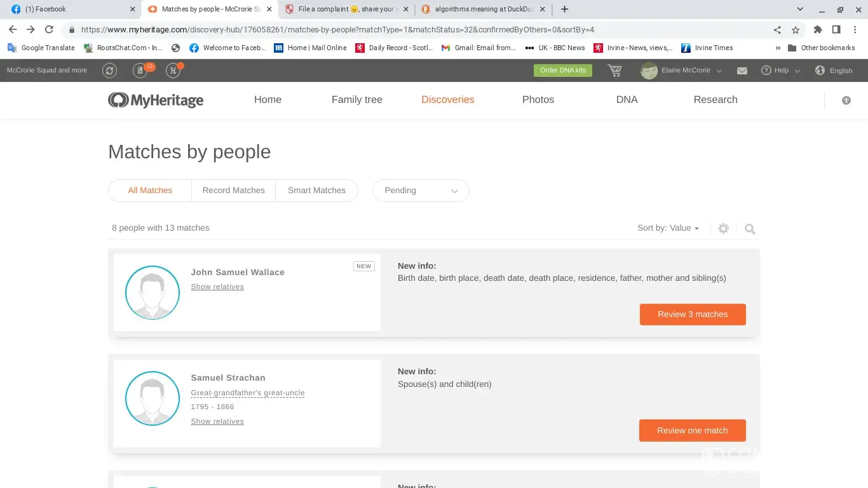The image size is (868, 488).
Task: Click the sync circular arrows icon
Action: pos(109,71)
